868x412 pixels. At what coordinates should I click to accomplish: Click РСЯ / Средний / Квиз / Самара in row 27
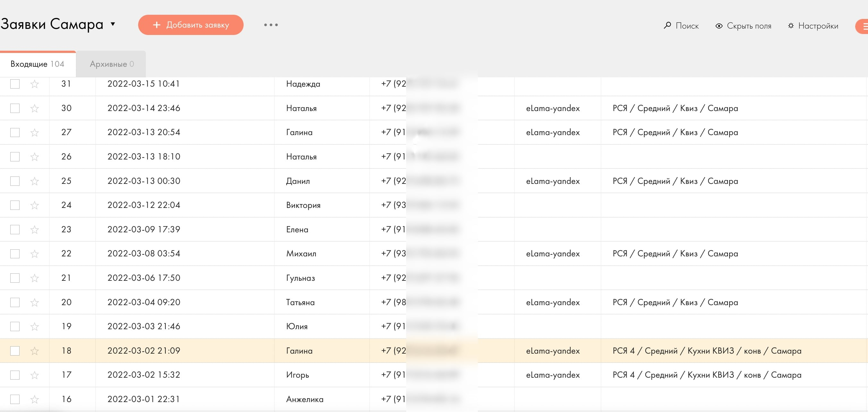point(675,132)
